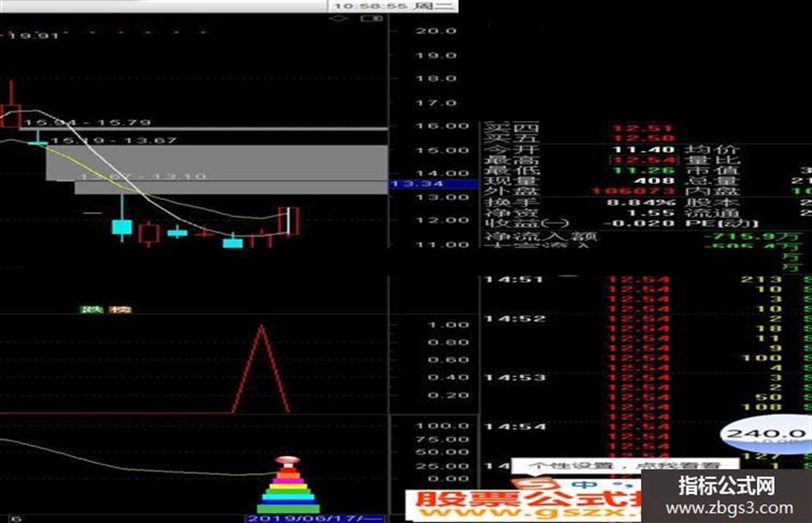The width and height of the screenshot is (812, 523).
Task: Click the 2019/06/17/一 date label
Action: [314, 519]
